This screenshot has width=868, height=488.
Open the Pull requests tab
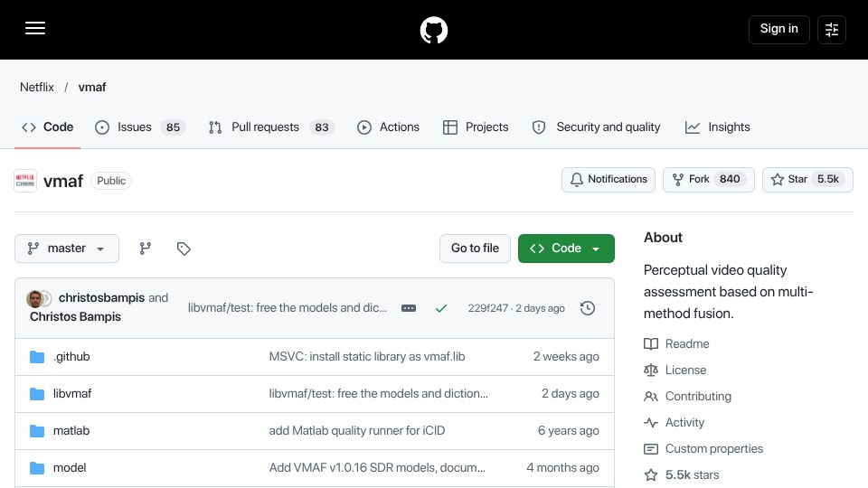point(271,127)
